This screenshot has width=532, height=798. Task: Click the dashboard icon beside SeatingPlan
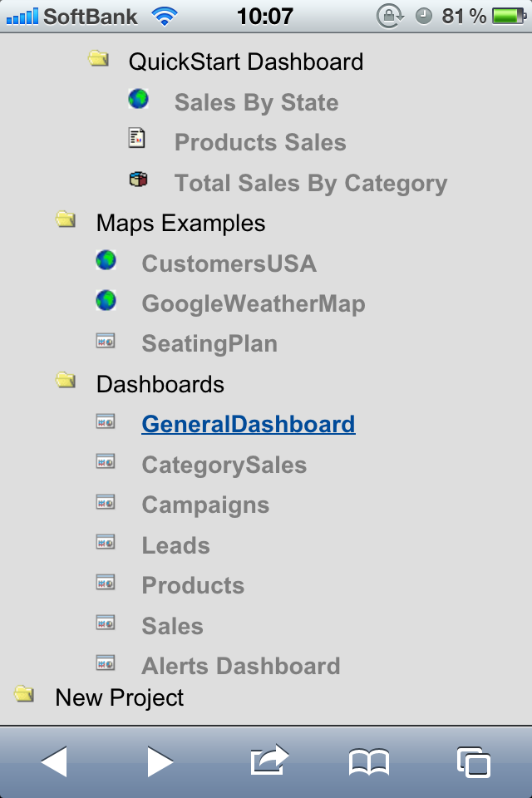[106, 341]
